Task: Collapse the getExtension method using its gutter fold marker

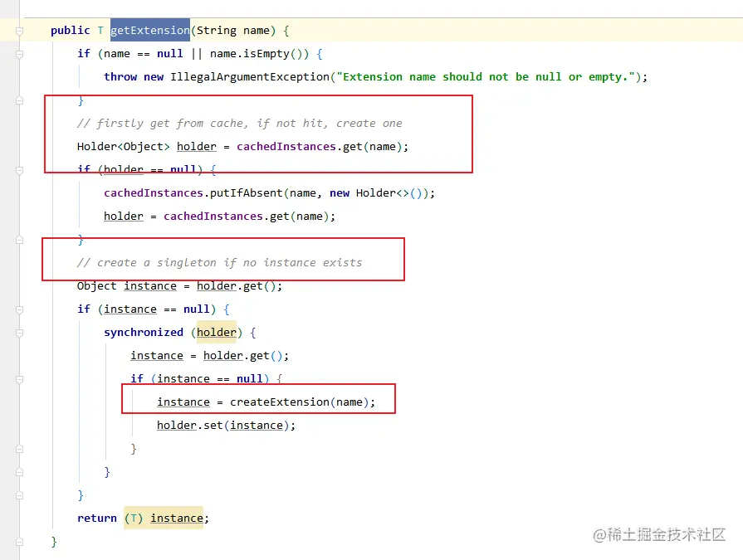Action: point(19,31)
